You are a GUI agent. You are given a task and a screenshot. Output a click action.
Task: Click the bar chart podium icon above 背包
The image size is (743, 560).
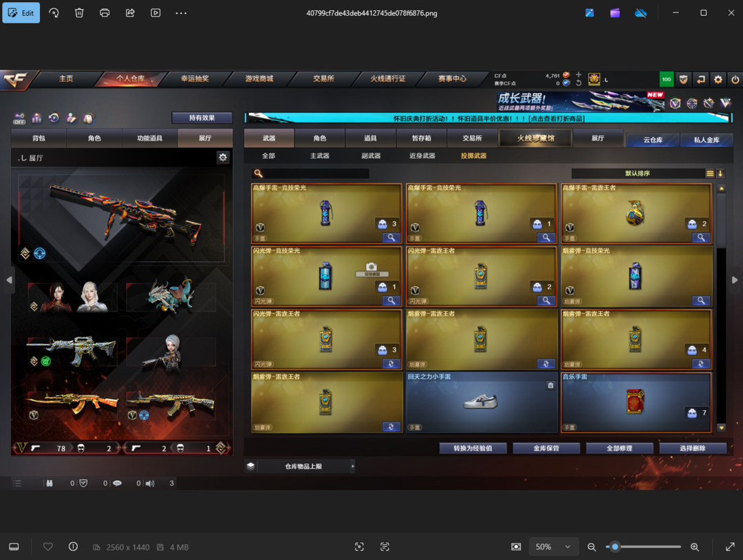pos(37,118)
